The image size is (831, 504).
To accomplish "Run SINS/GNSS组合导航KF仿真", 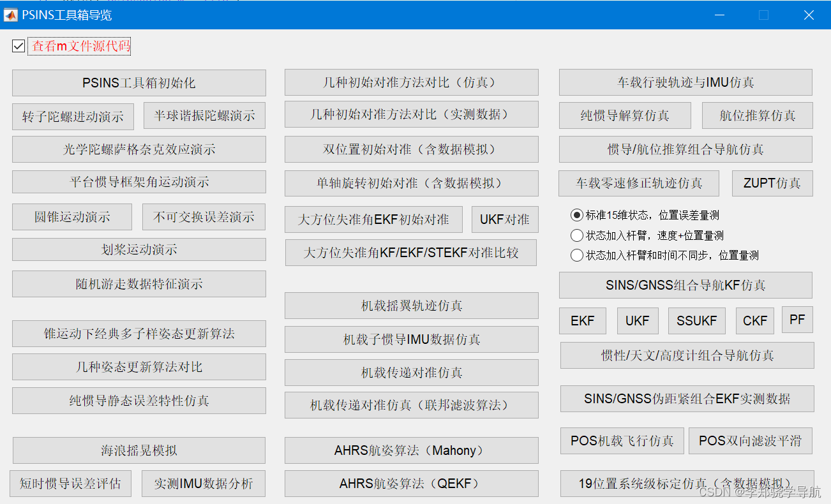I will click(685, 285).
